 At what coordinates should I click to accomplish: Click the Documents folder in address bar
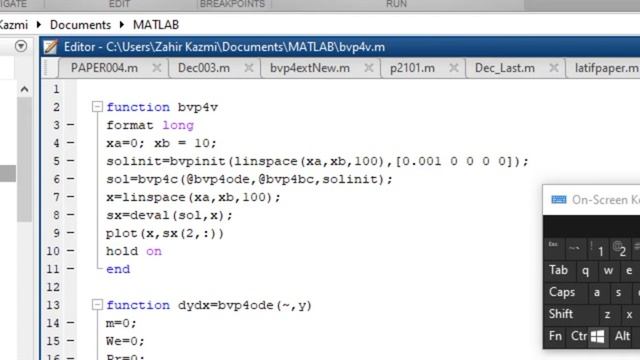click(80, 25)
